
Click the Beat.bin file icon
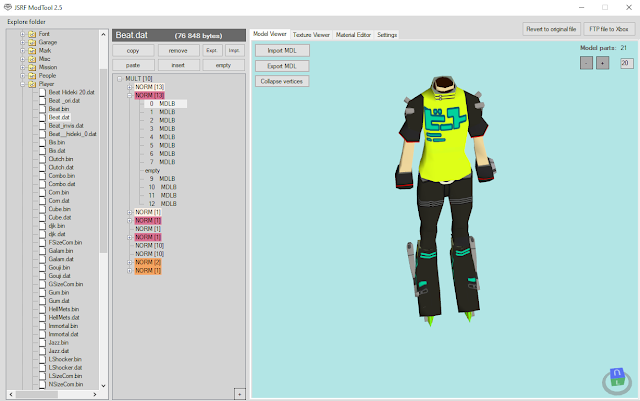[x=42, y=109]
